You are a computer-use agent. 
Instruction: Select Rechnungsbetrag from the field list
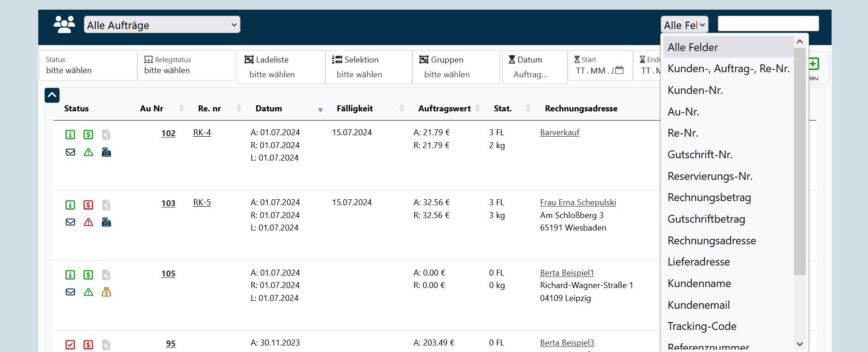coord(709,197)
